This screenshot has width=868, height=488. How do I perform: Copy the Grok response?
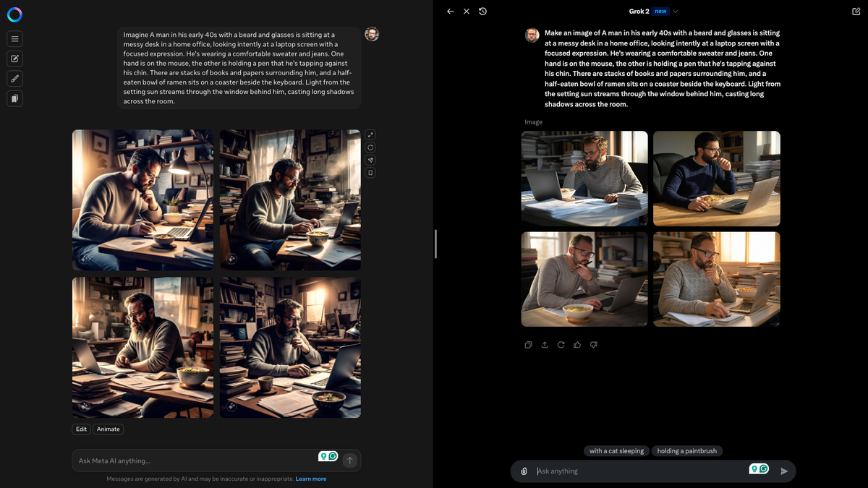pos(528,345)
